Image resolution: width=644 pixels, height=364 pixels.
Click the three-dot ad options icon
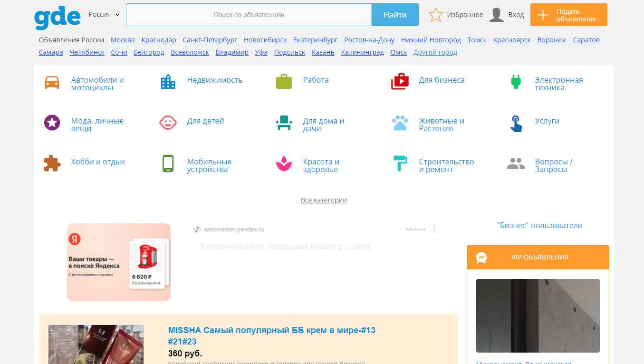(x=434, y=229)
